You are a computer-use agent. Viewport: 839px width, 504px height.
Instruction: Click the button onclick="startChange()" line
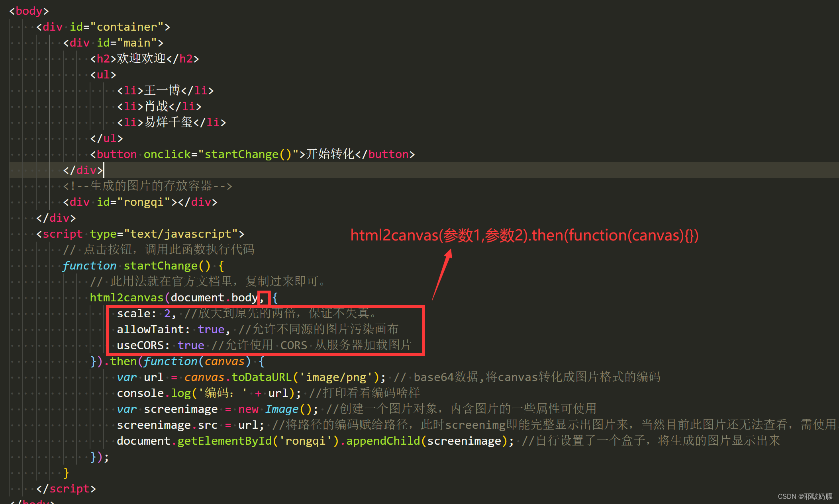[253, 154]
